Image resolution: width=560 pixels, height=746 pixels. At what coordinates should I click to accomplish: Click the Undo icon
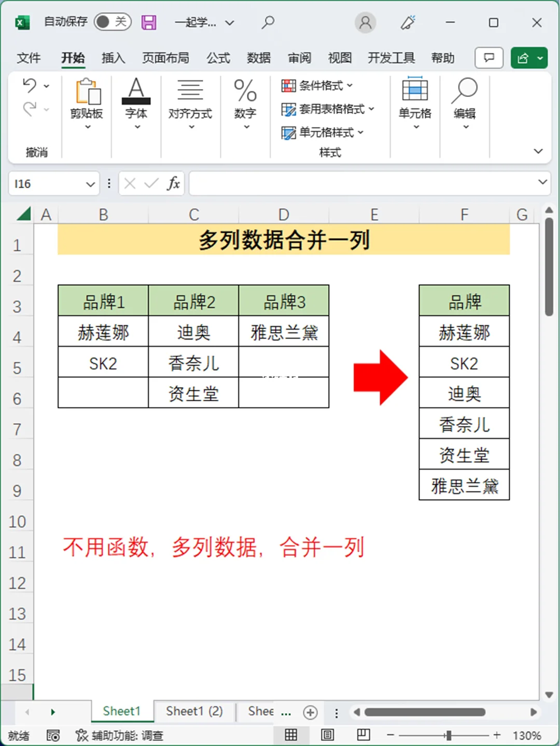point(30,86)
